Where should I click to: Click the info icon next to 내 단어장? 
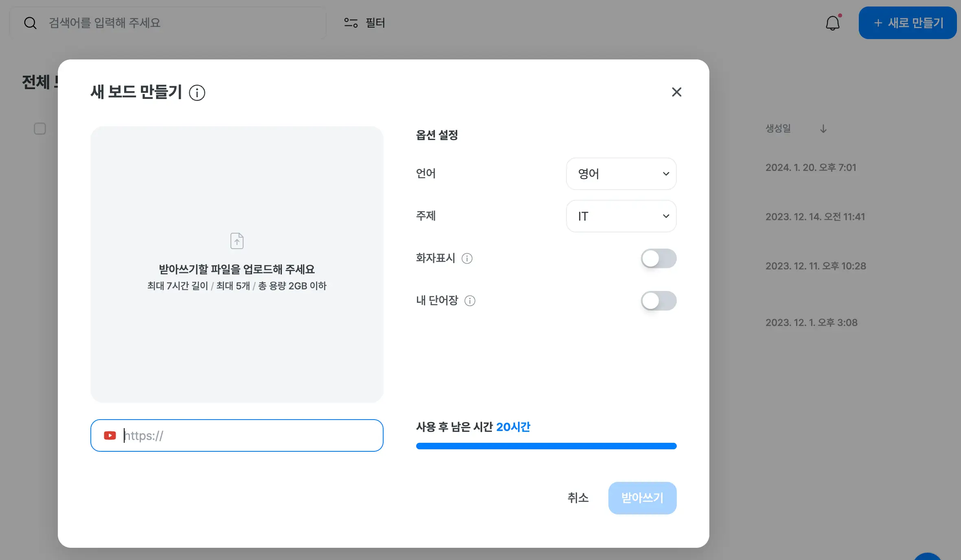point(470,301)
